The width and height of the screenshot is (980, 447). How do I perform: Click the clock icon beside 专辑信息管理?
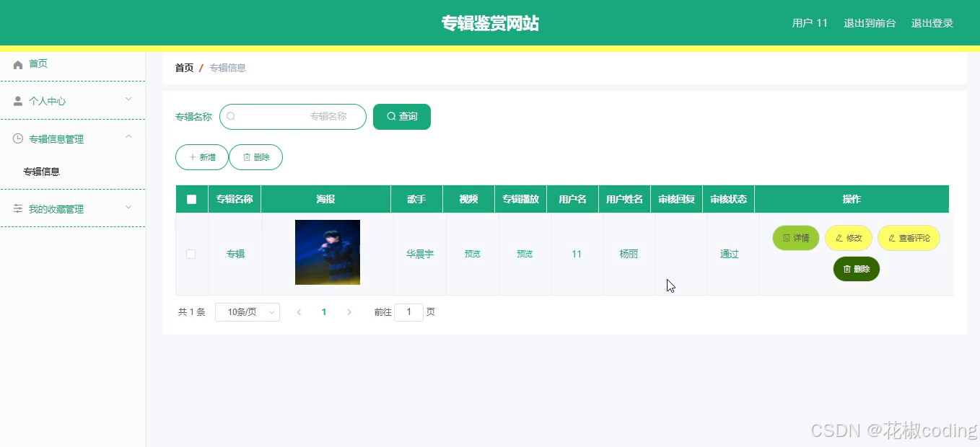tap(17, 138)
